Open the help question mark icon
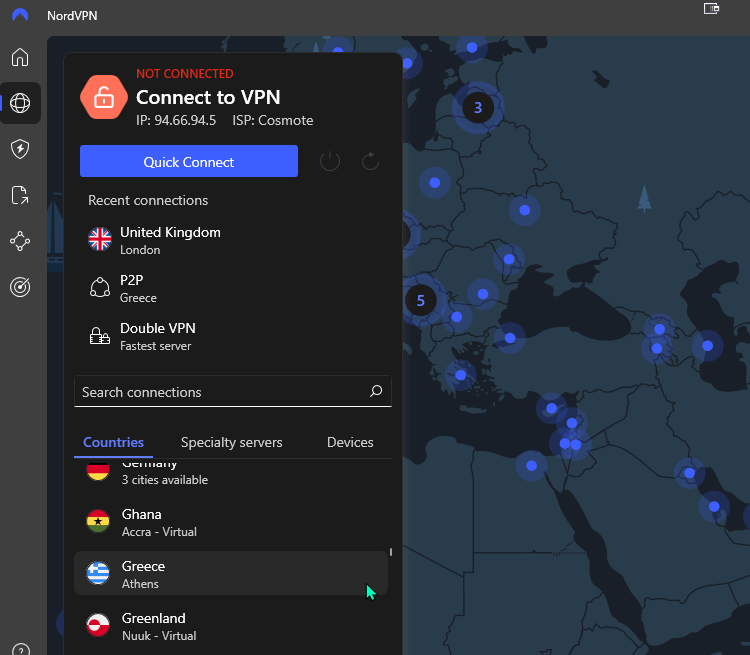The width and height of the screenshot is (750, 655). 21,650
